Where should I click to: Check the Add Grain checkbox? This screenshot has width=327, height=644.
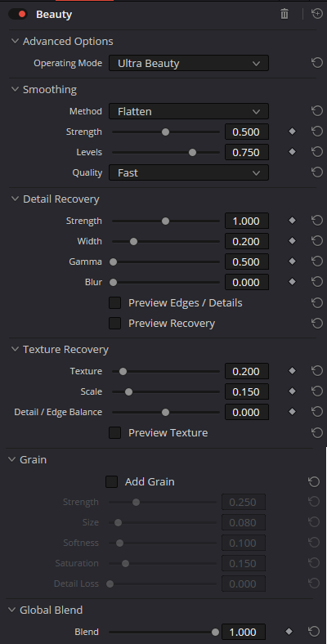(x=111, y=481)
